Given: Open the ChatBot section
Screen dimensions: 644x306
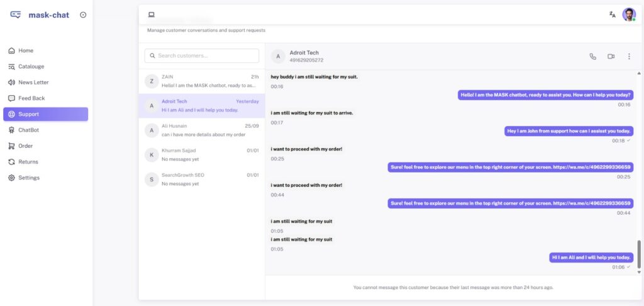Looking at the screenshot, I should pyautogui.click(x=29, y=130).
